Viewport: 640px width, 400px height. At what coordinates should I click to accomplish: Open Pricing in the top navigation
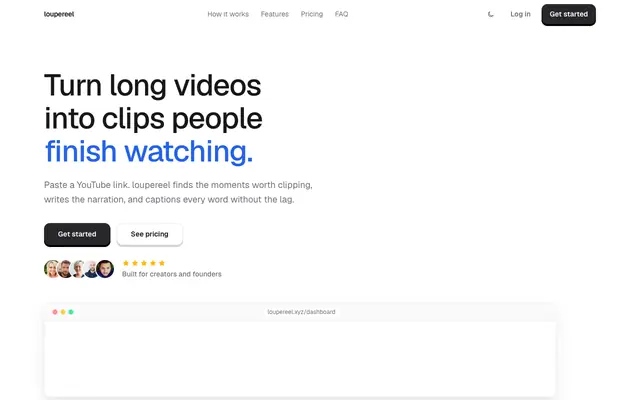[x=311, y=14]
